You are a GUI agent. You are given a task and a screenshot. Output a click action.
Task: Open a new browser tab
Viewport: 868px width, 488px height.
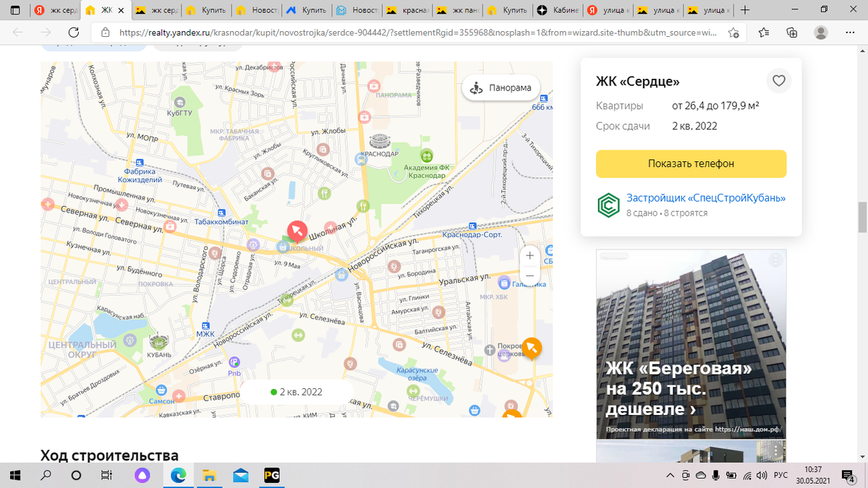(x=746, y=10)
